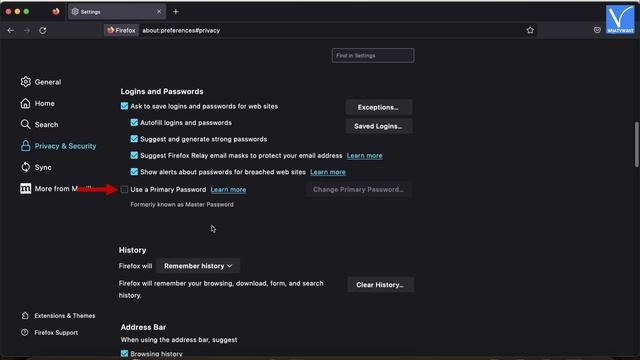This screenshot has width=640, height=360.
Task: Go forward using the forward arrow
Action: [x=27, y=31]
